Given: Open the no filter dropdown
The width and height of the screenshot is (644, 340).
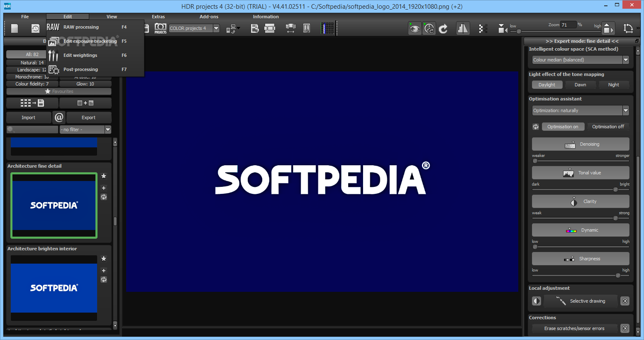Looking at the screenshot, I should [x=85, y=130].
